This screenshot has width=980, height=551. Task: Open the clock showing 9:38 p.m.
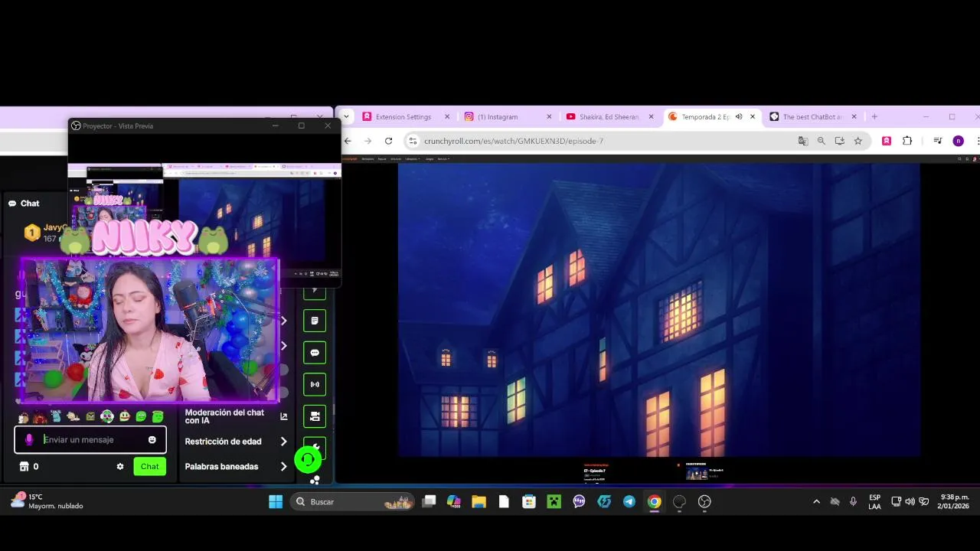coord(954,501)
